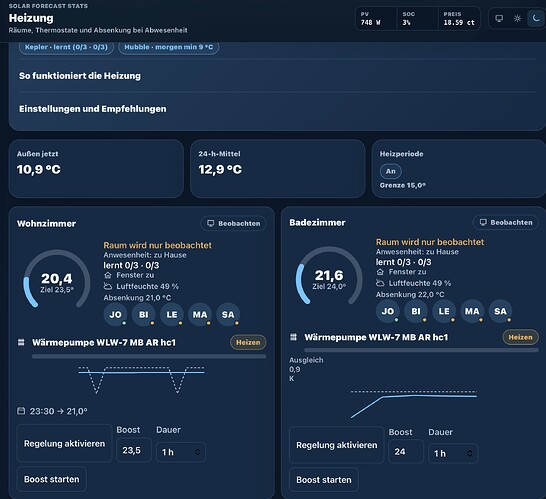Click the Absenkung 22,0 °C text

tap(410, 295)
